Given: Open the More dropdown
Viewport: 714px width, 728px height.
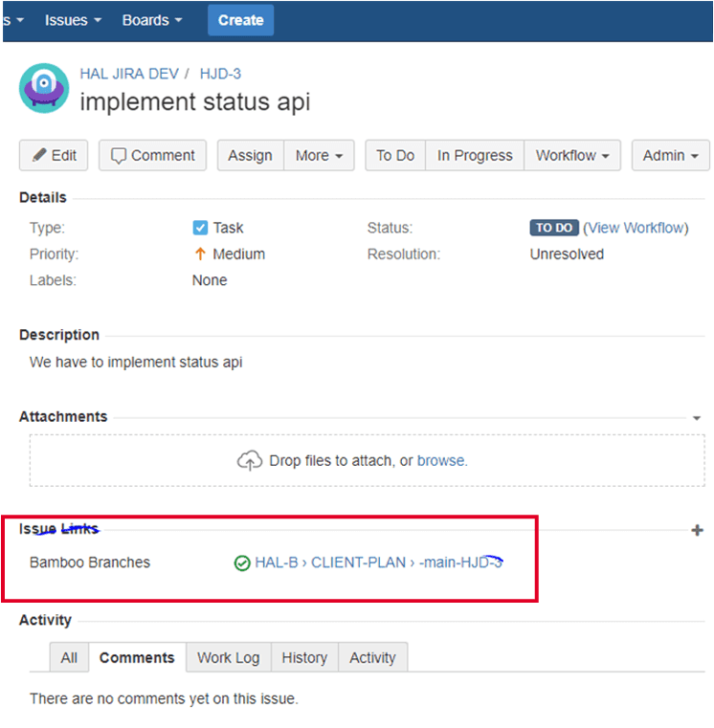Looking at the screenshot, I should (319, 156).
